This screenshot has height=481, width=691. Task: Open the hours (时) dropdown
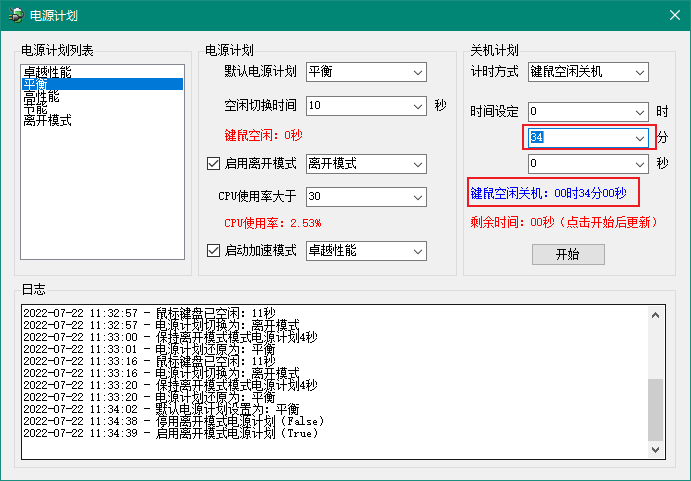(588, 112)
